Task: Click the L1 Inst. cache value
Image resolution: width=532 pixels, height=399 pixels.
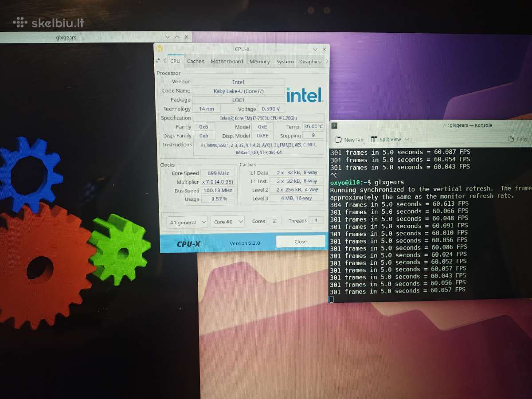Action: (x=297, y=181)
